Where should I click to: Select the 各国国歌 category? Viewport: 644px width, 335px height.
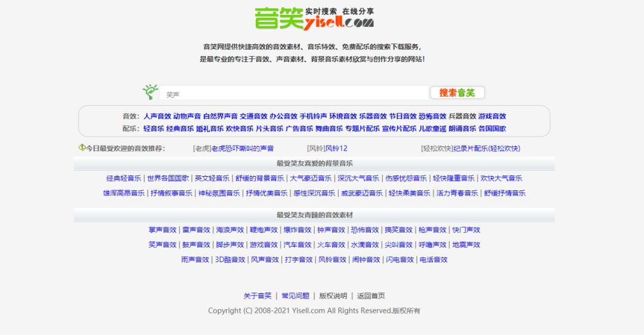point(492,128)
